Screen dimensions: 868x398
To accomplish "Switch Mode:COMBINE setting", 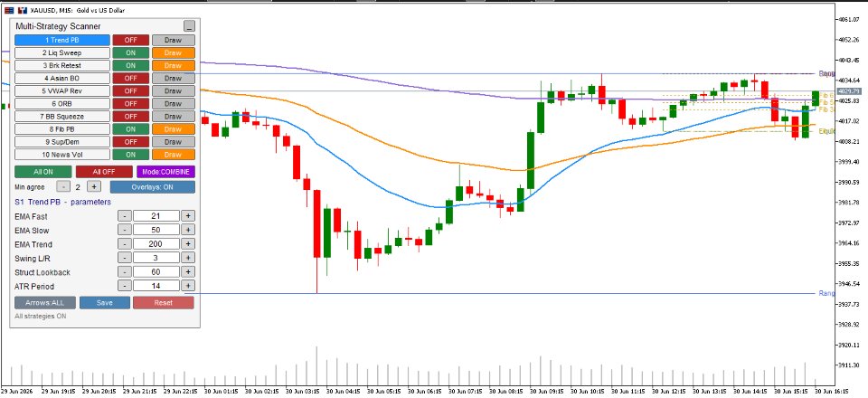I will [165, 172].
